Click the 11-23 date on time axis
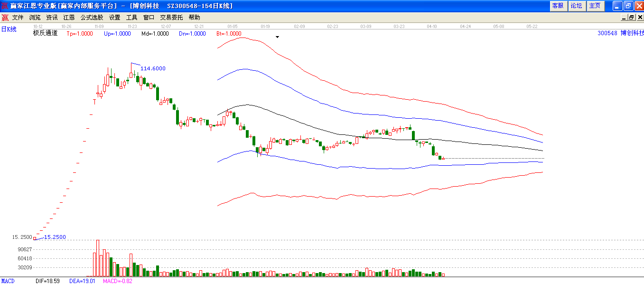The width and height of the screenshot is (644, 284). (133, 27)
